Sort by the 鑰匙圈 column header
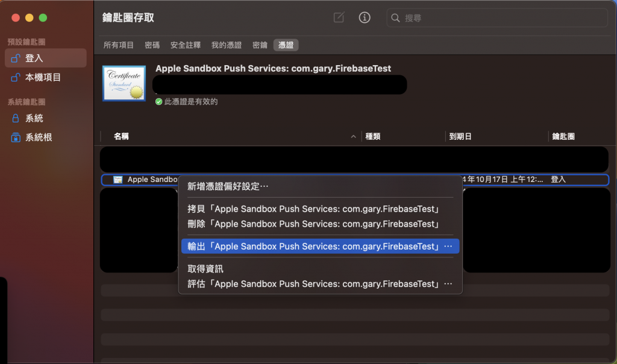The image size is (617, 364). click(x=563, y=137)
